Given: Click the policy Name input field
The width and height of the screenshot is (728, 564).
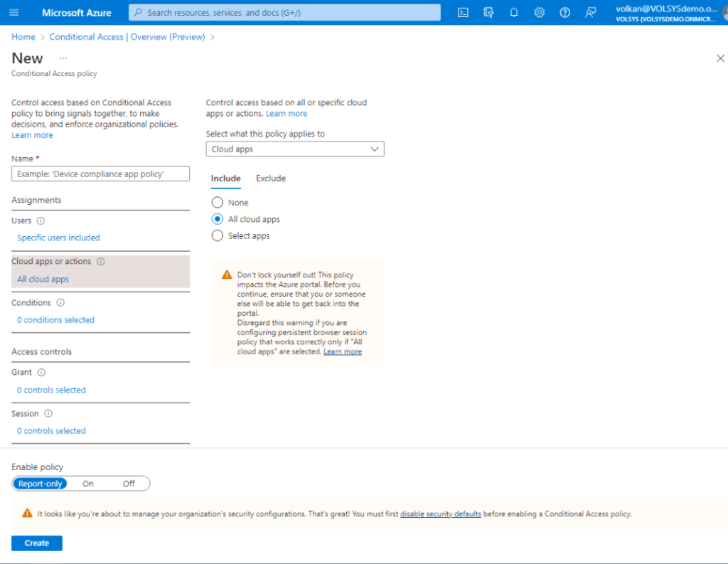Looking at the screenshot, I should coord(101,174).
